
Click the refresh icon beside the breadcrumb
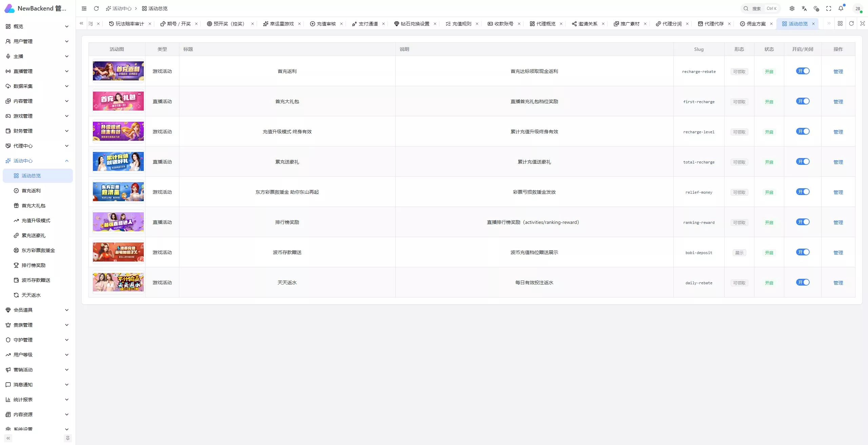click(x=96, y=8)
